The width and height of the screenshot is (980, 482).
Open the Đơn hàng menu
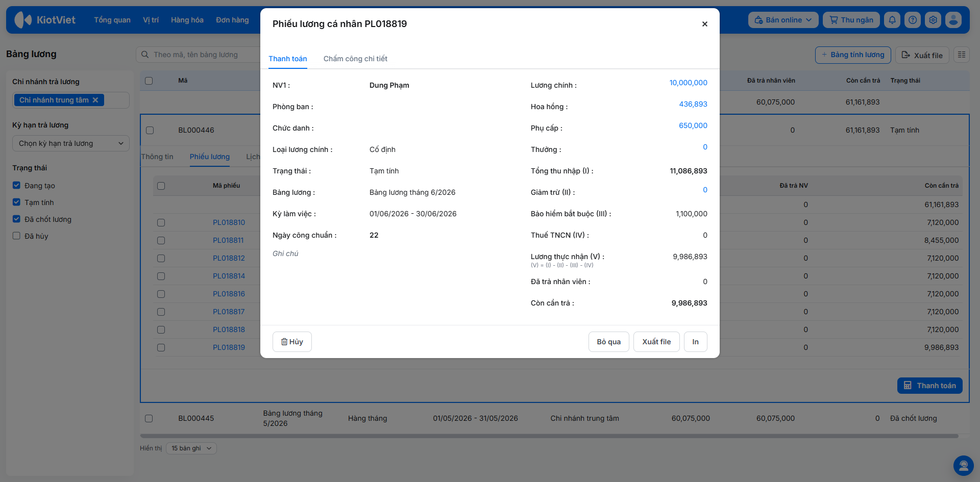click(232, 20)
